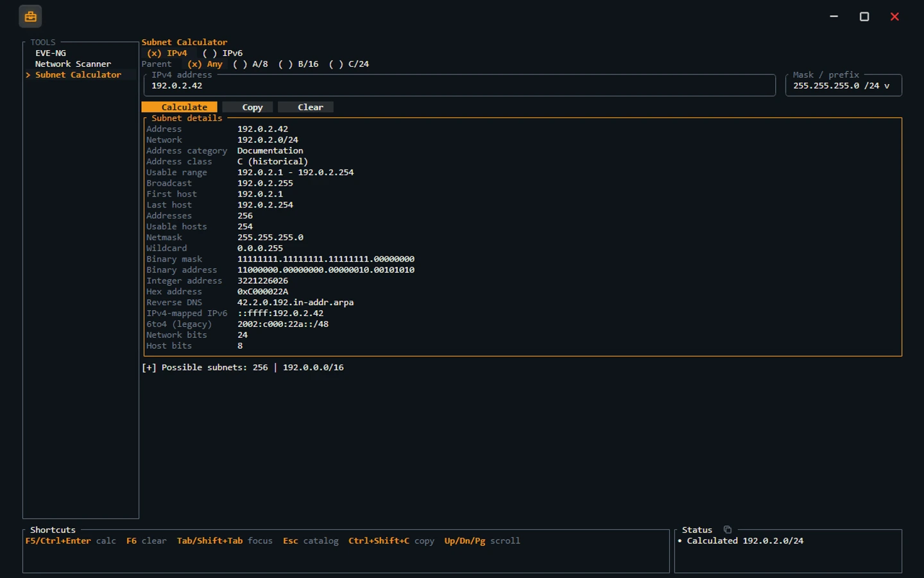Click the Hex address 0xC000022A
Image resolution: width=924 pixels, height=578 pixels.
[x=262, y=292]
